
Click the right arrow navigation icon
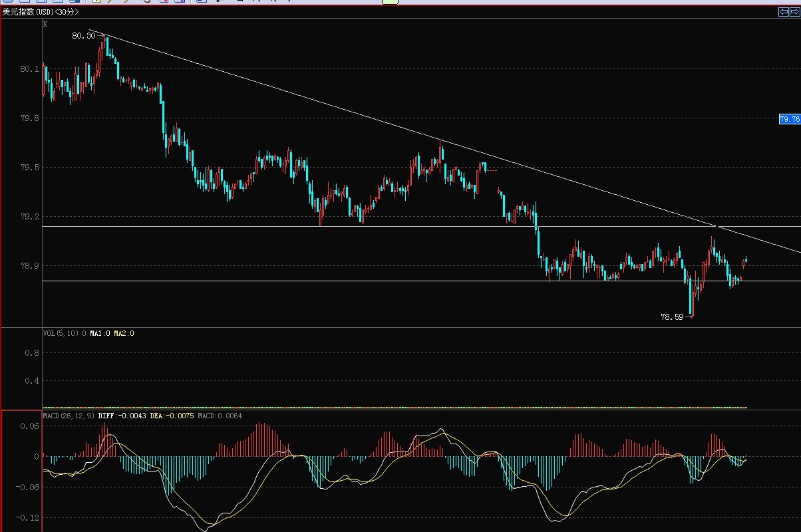794,12
